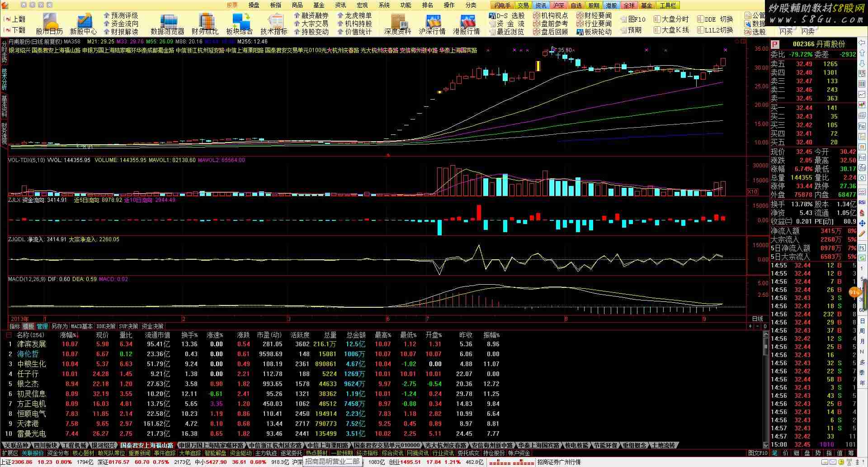The height and width of the screenshot is (467, 868).
Task: Open 机构持股 institutional holdings
Action: pos(354,24)
